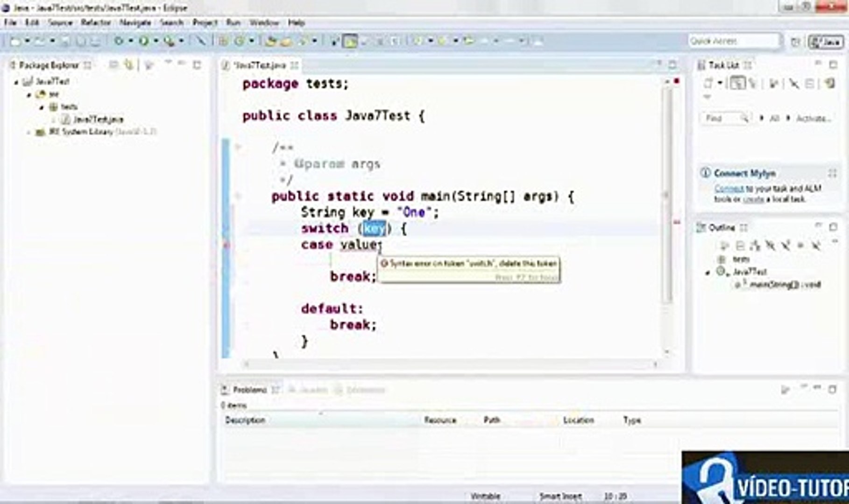Collapse the Java7Test class in Outline
The image size is (849, 504).
click(708, 272)
